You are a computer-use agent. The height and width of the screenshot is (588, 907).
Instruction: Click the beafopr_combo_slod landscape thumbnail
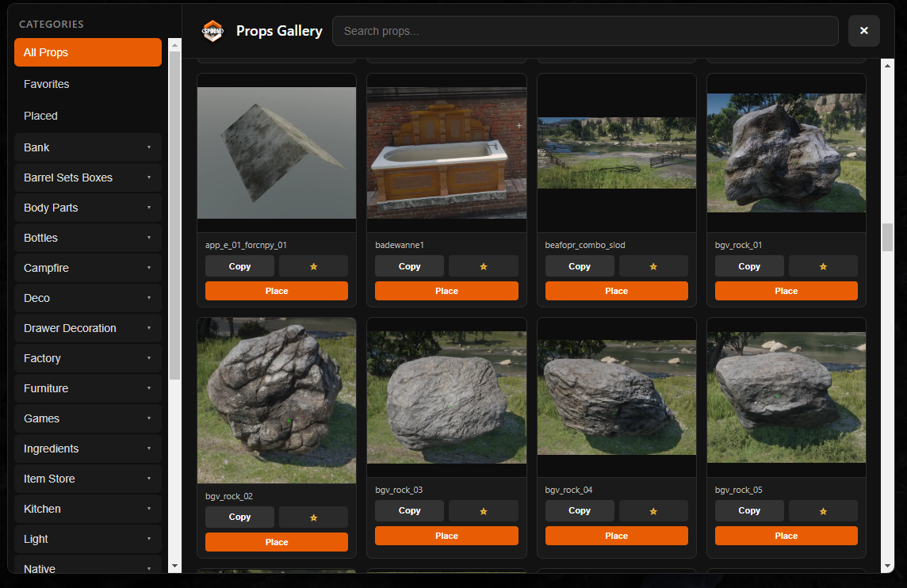click(x=617, y=153)
